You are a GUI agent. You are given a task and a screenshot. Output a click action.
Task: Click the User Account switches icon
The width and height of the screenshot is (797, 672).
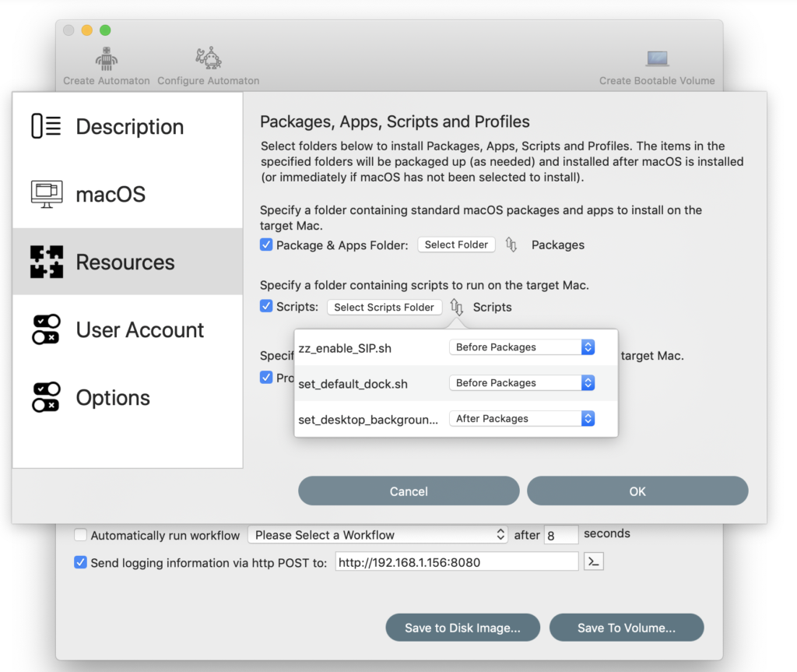click(x=46, y=329)
